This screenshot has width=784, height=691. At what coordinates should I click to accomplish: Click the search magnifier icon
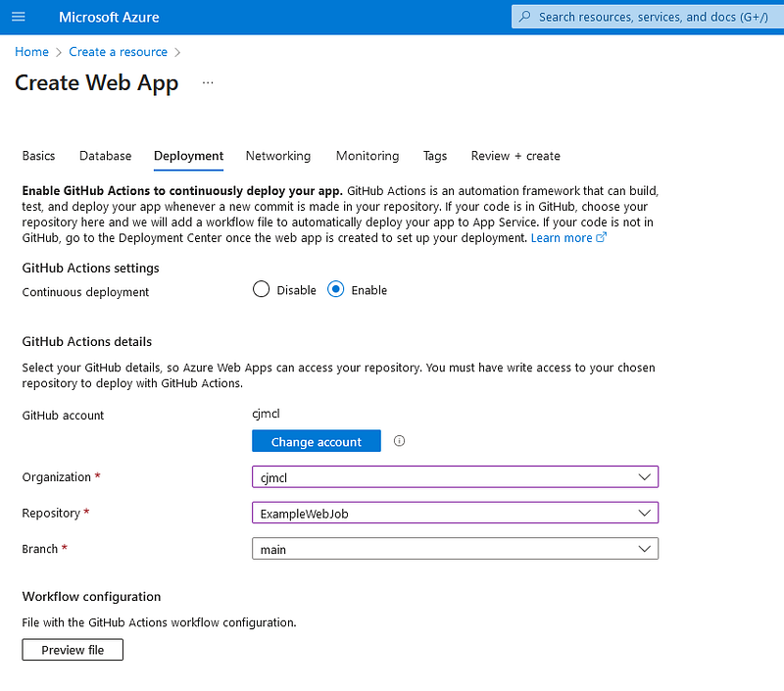coord(524,17)
